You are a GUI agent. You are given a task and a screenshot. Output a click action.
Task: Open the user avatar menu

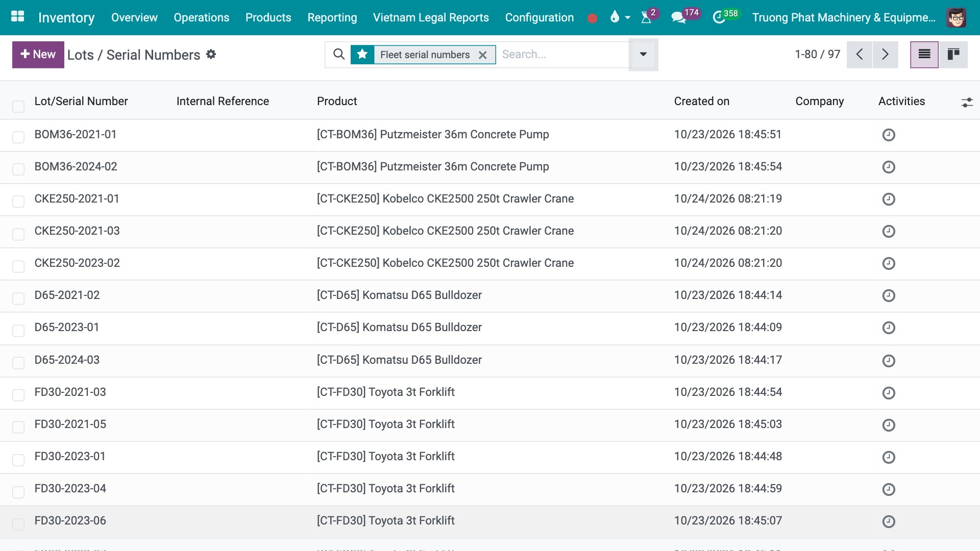[x=955, y=17]
